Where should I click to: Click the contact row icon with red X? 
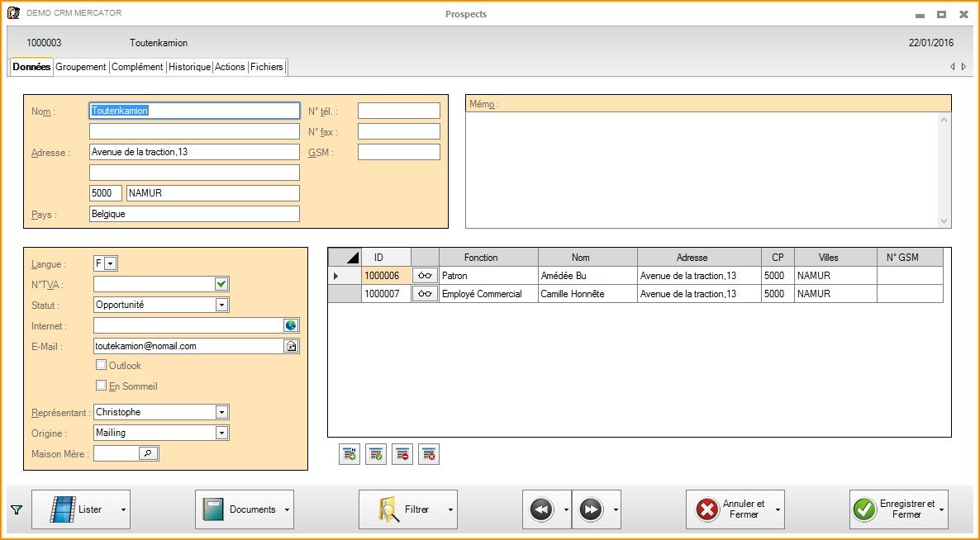pyautogui.click(x=428, y=453)
